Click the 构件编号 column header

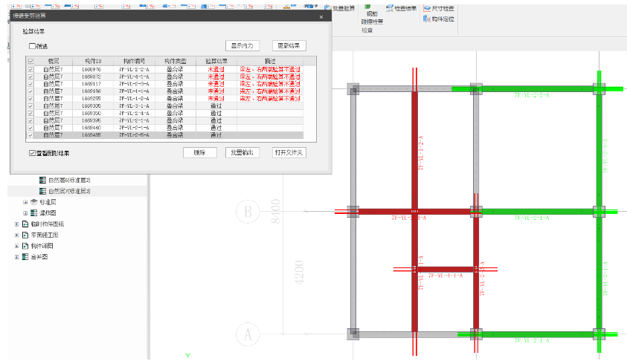pyautogui.click(x=134, y=61)
